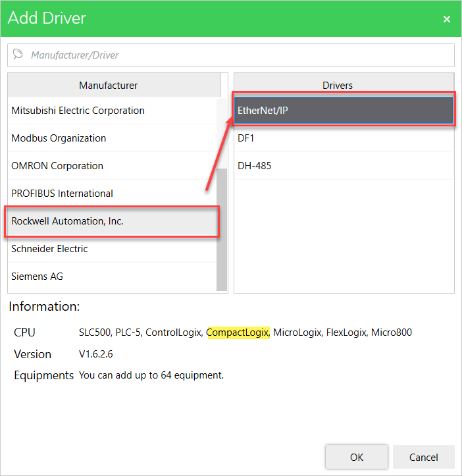Click the Manufacturer column header
The height and width of the screenshot is (476, 462).
point(115,86)
